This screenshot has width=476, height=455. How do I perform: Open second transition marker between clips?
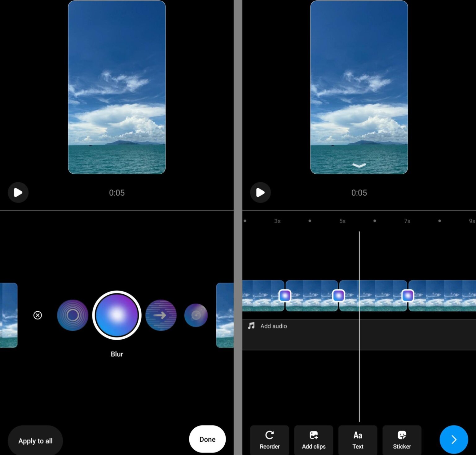pos(338,296)
